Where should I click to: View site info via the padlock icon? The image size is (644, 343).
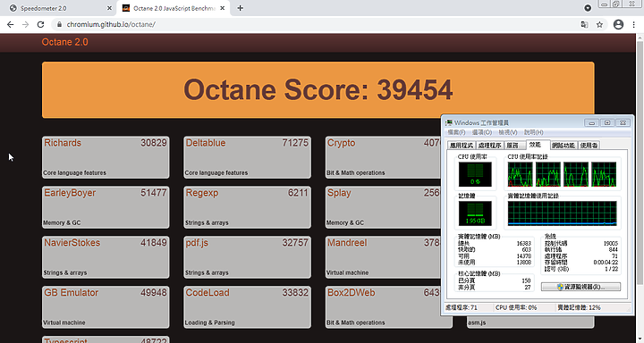point(59,25)
